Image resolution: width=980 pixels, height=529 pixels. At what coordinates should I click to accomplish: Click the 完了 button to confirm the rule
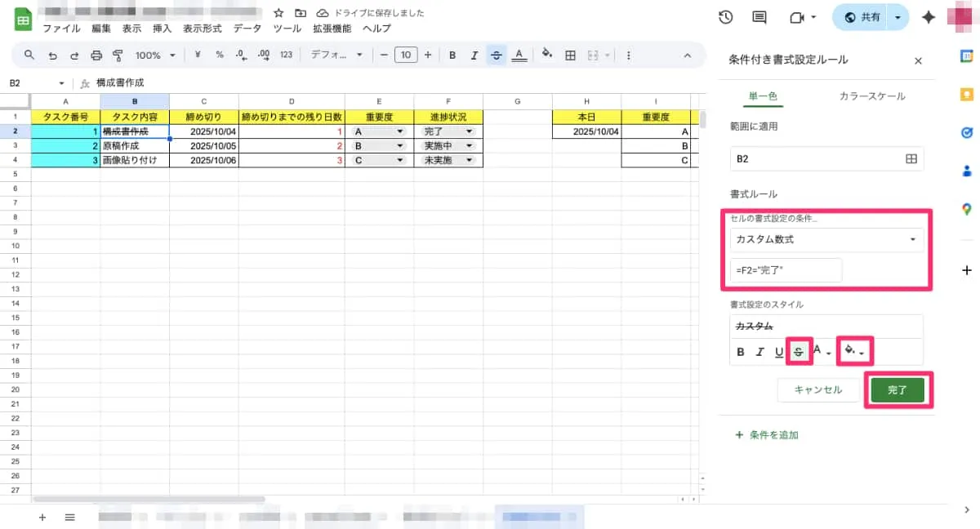tap(898, 389)
